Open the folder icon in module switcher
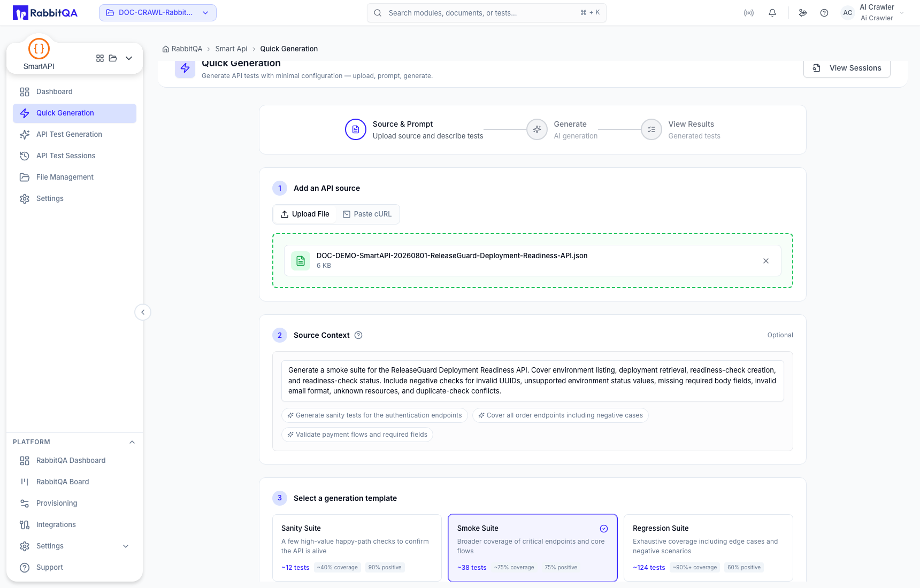The width and height of the screenshot is (920, 588). tap(113, 58)
